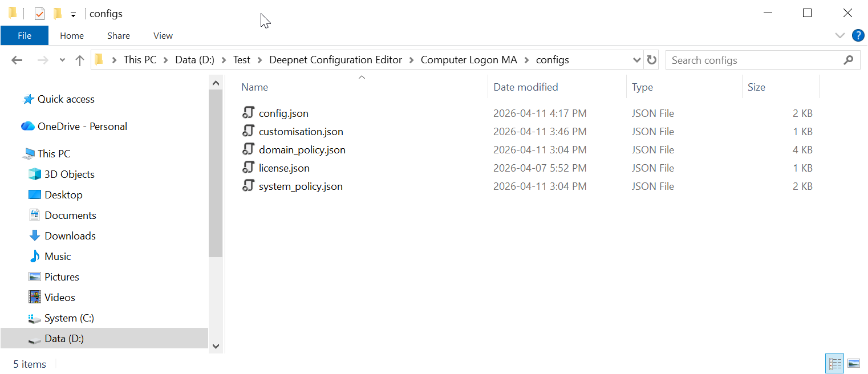
Task: Expand the ribbon with chevron
Action: tap(839, 35)
